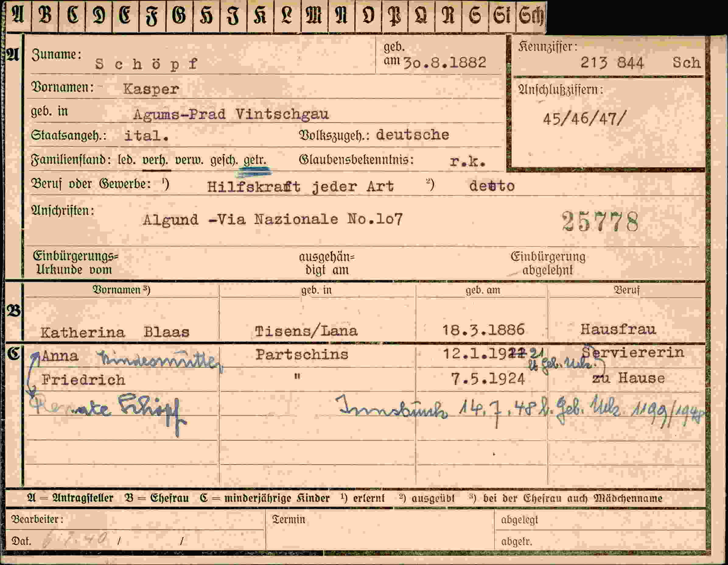Click the 'Beruf oder Gewerbe:' label
728x565 pixels.
[x=91, y=184]
